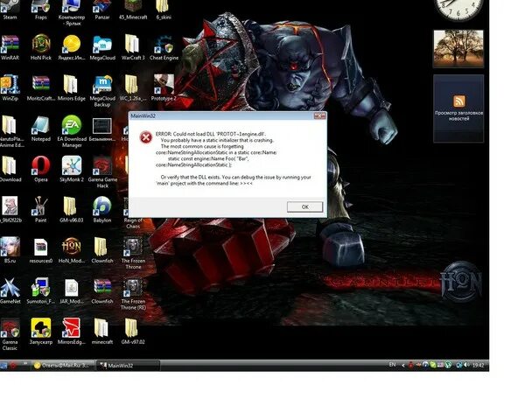525x420 pixels.
Task: Select the pig picture file icon
Action: pos(10,210)
